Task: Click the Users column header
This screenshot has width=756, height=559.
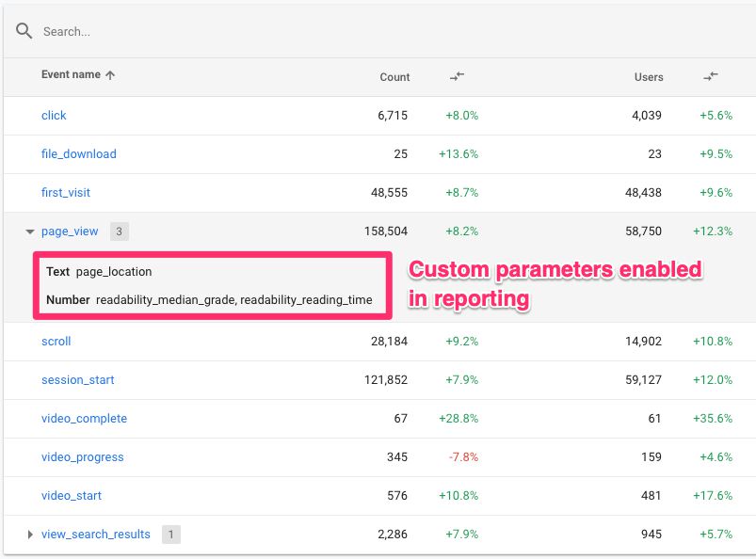Action: point(649,77)
